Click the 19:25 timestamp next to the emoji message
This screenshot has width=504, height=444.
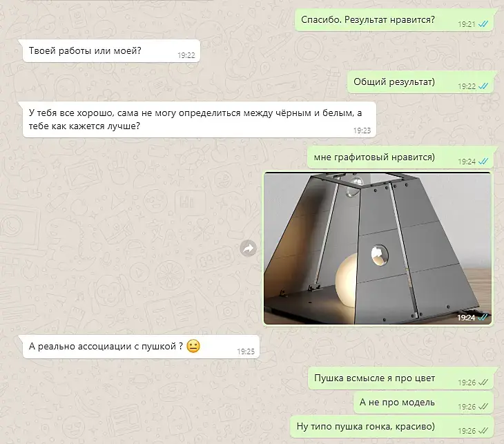(x=246, y=351)
